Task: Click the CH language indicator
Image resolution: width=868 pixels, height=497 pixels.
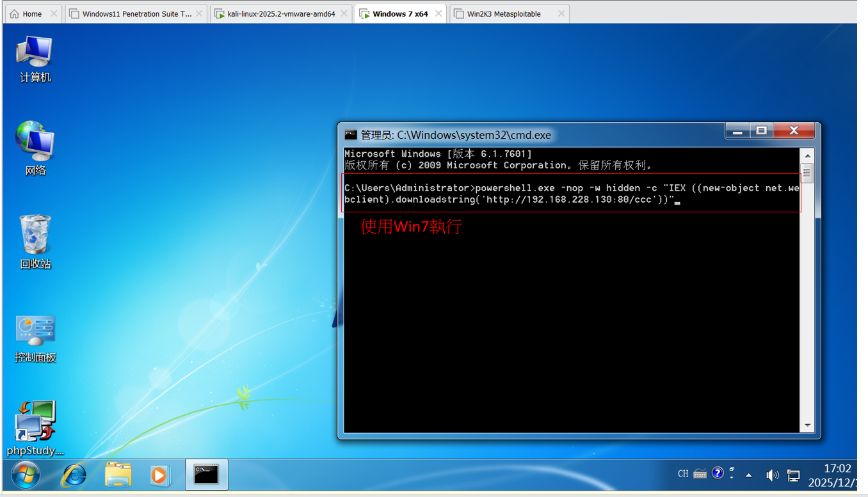Action: [683, 474]
